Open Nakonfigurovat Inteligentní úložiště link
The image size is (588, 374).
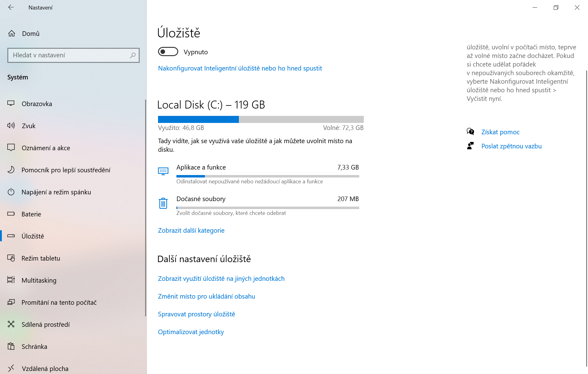pos(240,68)
